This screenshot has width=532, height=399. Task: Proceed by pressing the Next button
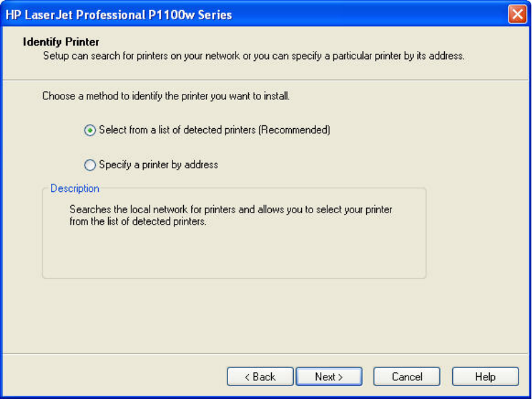(329, 377)
